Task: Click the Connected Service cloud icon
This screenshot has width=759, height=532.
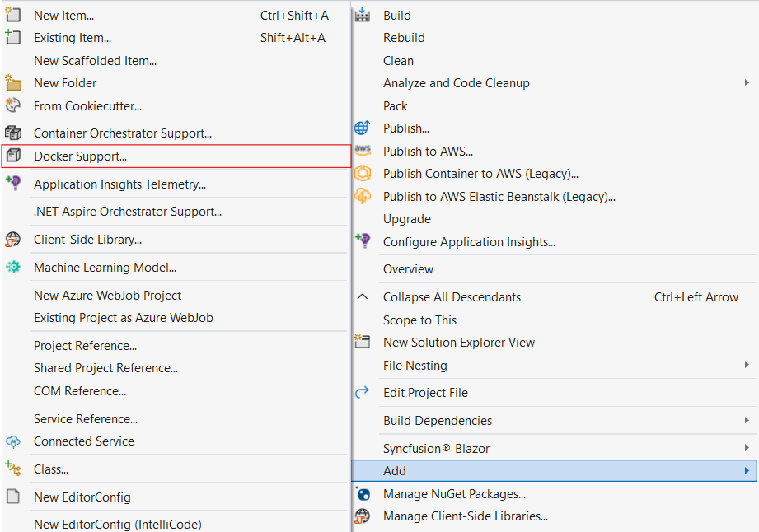Action: [13, 441]
